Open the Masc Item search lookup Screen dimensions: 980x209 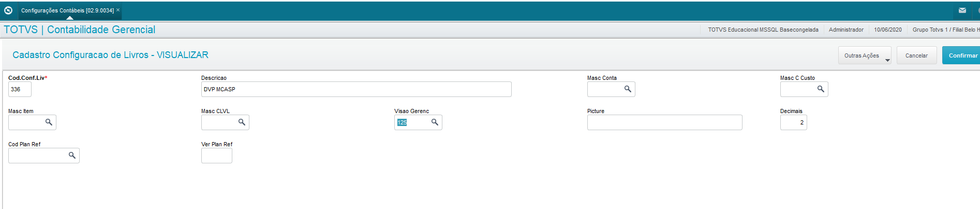[x=49, y=122]
